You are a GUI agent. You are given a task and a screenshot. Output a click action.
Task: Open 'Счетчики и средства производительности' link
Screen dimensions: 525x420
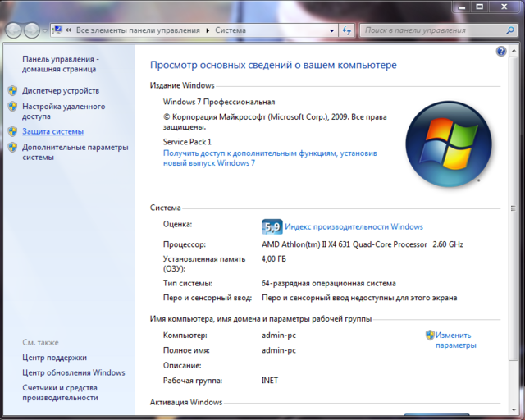[x=60, y=393]
